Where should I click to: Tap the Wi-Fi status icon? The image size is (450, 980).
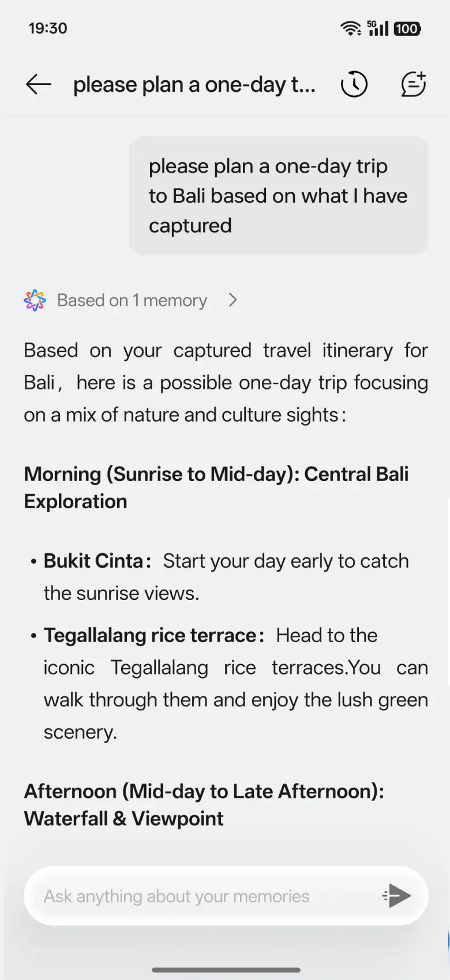pyautogui.click(x=350, y=28)
